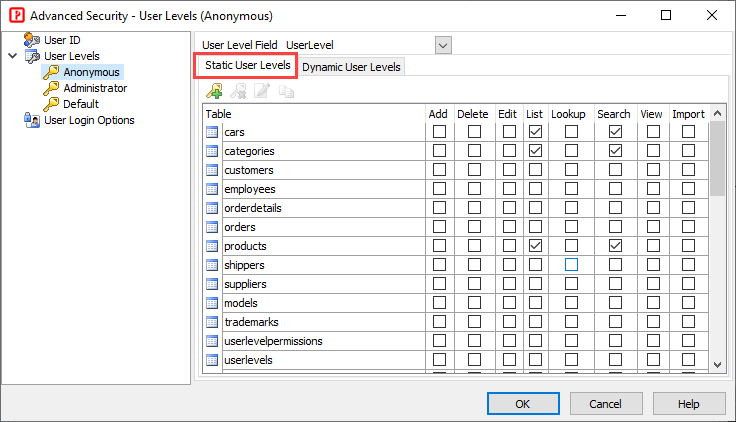Click the scrollbar down arrow

[718, 365]
